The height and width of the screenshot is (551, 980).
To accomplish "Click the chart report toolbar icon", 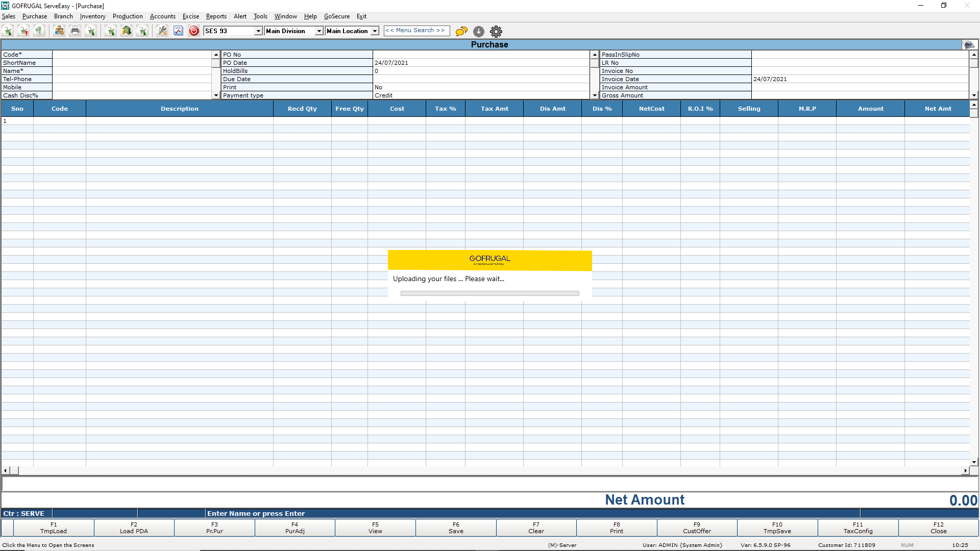I will pos(178,31).
